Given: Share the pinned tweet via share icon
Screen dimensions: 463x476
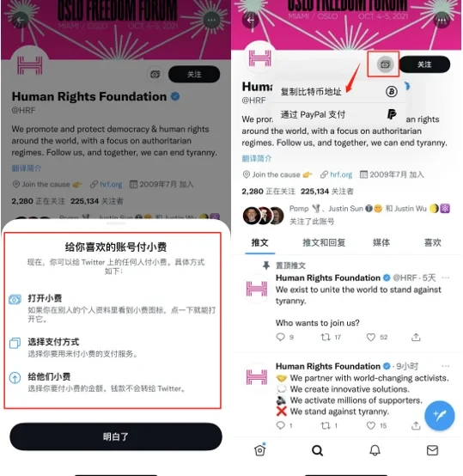Looking at the screenshot, I should 416,337.
